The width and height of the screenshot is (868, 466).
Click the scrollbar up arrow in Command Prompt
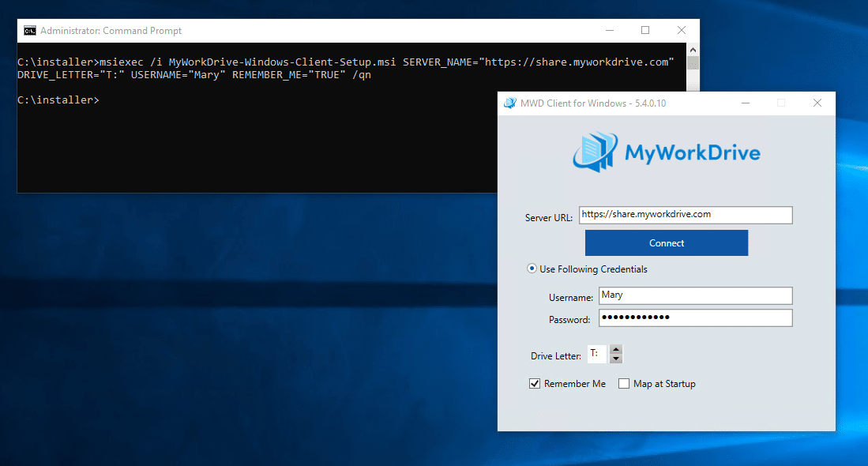click(x=693, y=48)
